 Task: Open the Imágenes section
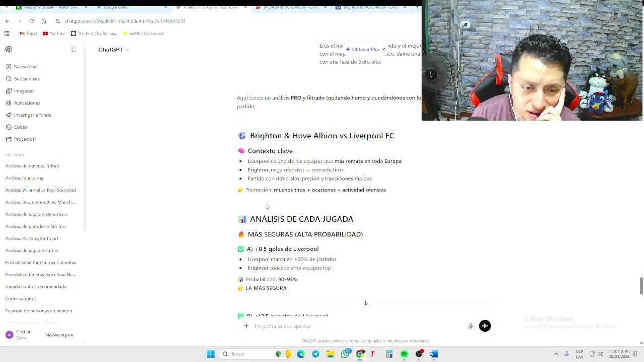[x=24, y=91]
